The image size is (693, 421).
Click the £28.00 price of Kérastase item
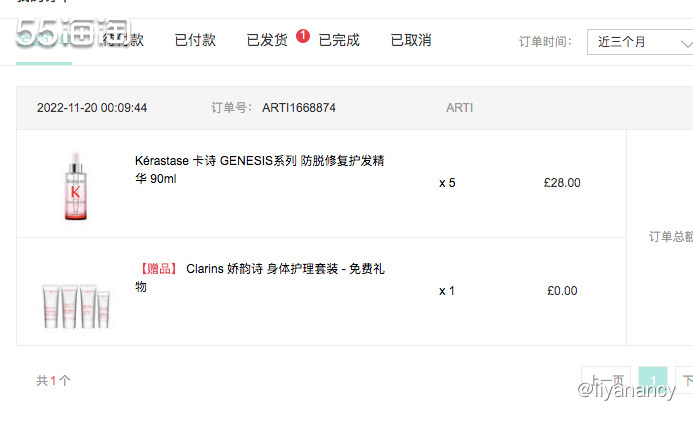tap(562, 183)
